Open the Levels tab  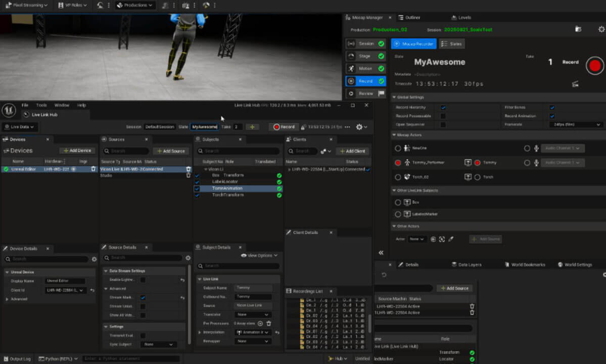(461, 17)
